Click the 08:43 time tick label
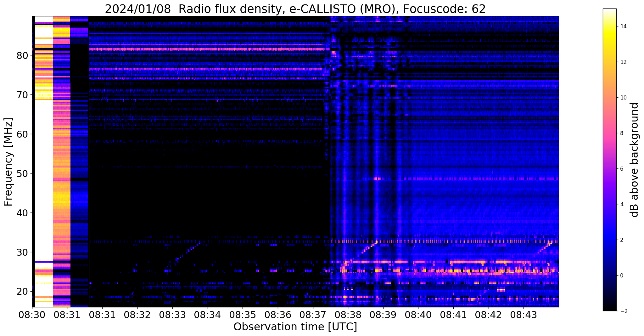644x336 pixels. (524, 315)
